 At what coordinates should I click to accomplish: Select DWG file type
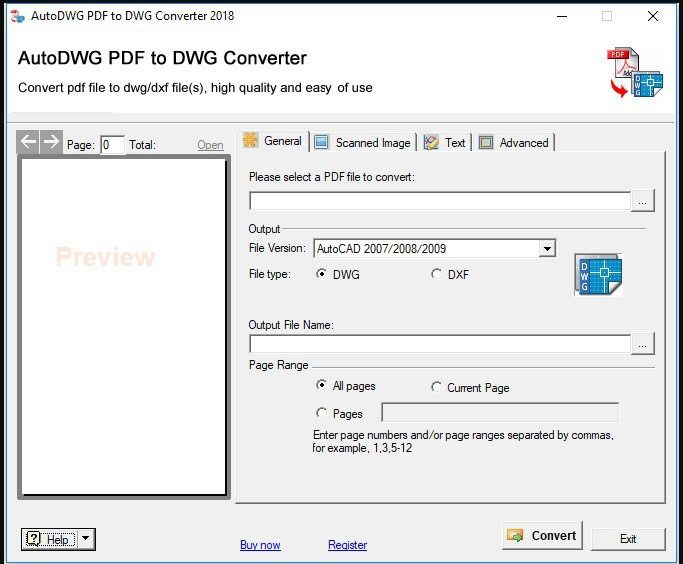tap(338, 274)
